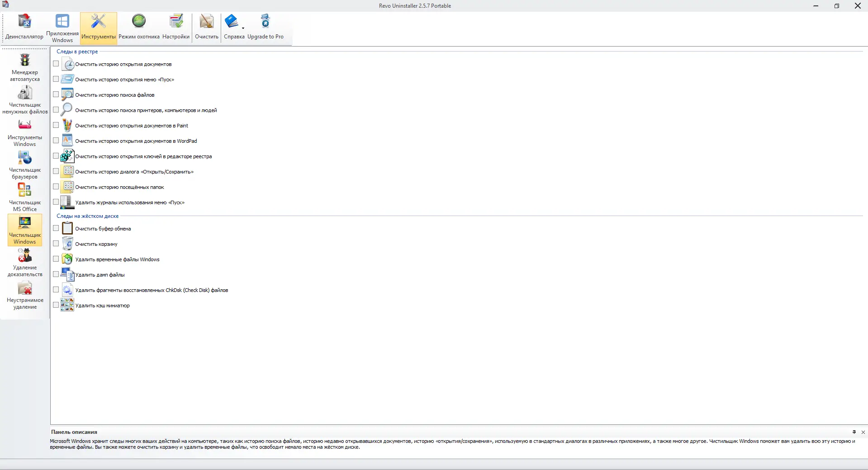Image resolution: width=868 pixels, height=470 pixels.
Task: Click the registry editor cubes icon
Action: pyautogui.click(x=67, y=156)
